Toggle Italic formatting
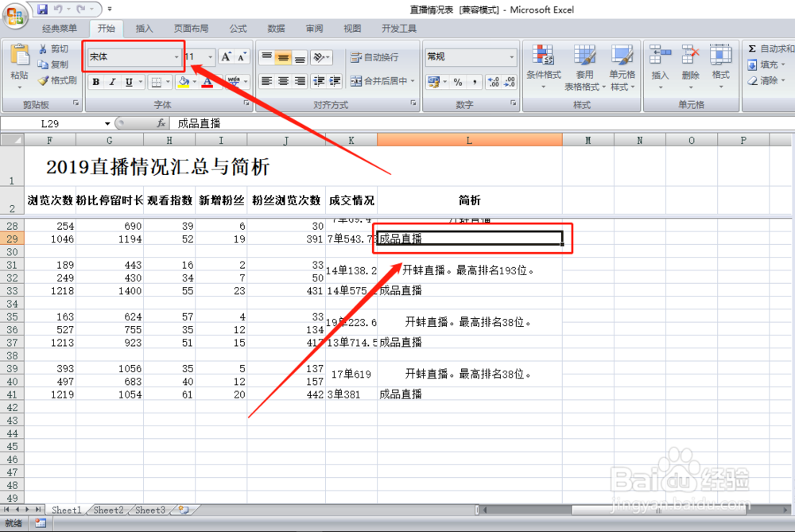 [112, 81]
